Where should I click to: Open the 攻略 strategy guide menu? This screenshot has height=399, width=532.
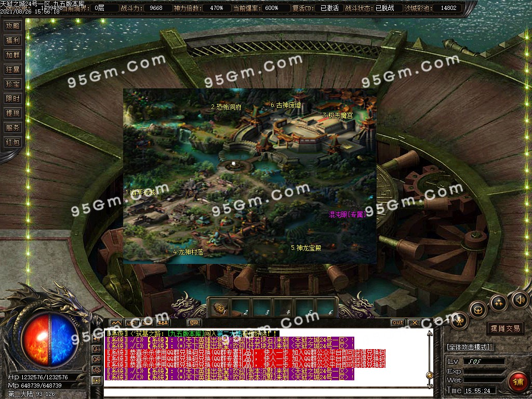12,26
